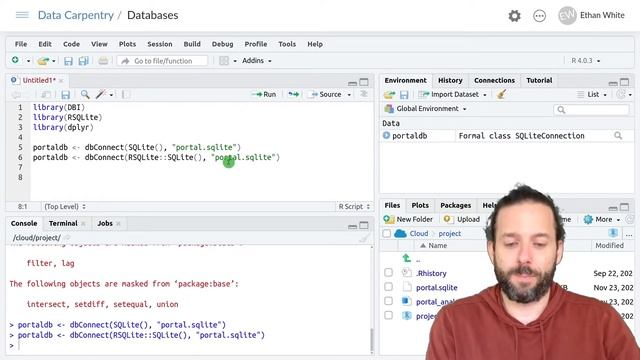Change the R Script file type selector
Screen dimensions: 640x360
click(x=354, y=207)
